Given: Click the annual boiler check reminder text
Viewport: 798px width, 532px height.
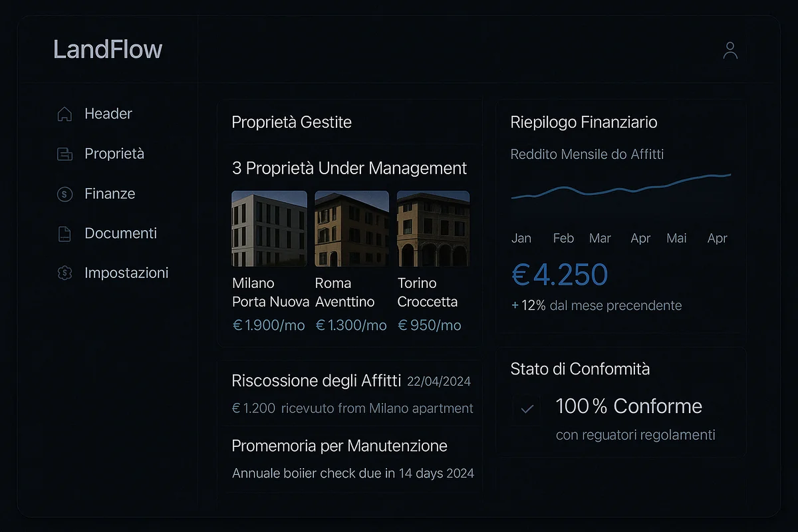Looking at the screenshot, I should [352, 473].
